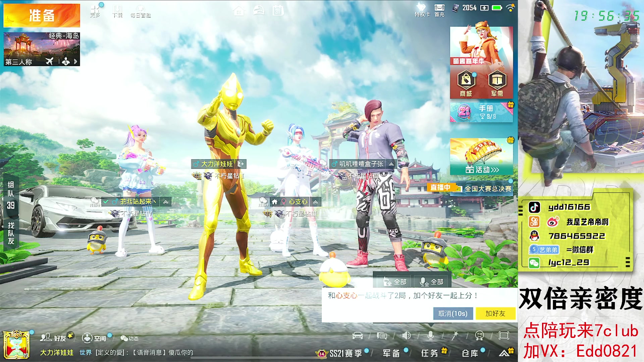Open the calendar 31 icon
The image size is (644, 362).
pos(278,10)
